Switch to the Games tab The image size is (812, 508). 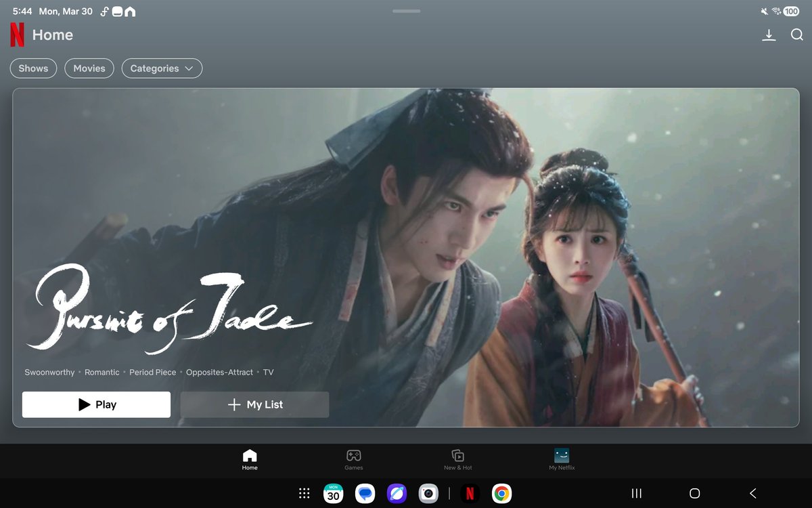[x=353, y=460]
